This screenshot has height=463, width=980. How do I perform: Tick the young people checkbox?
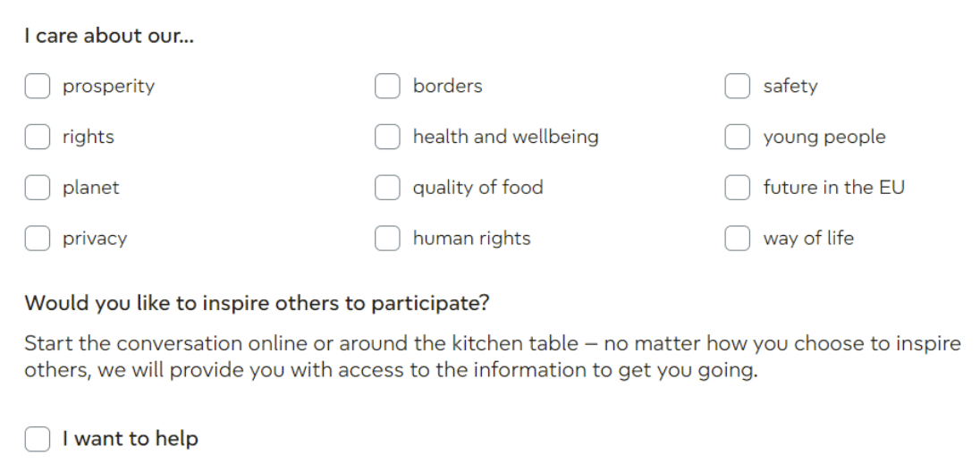click(737, 137)
